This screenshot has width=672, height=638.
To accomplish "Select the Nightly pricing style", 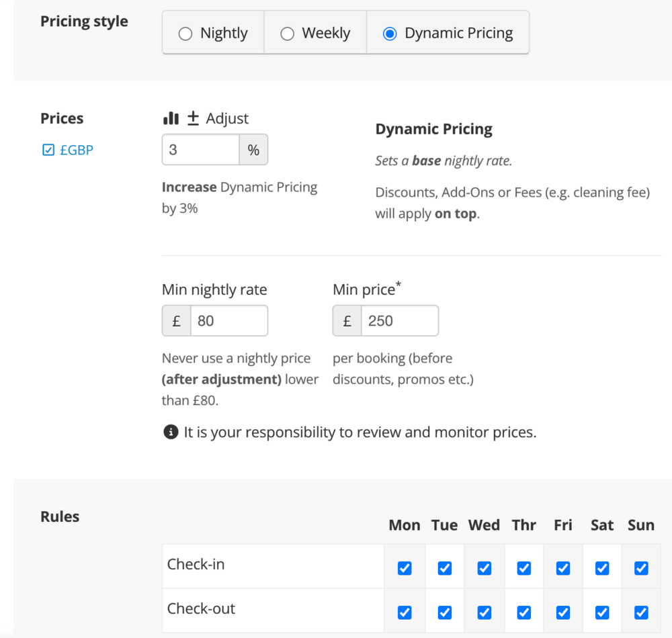I will click(x=185, y=32).
